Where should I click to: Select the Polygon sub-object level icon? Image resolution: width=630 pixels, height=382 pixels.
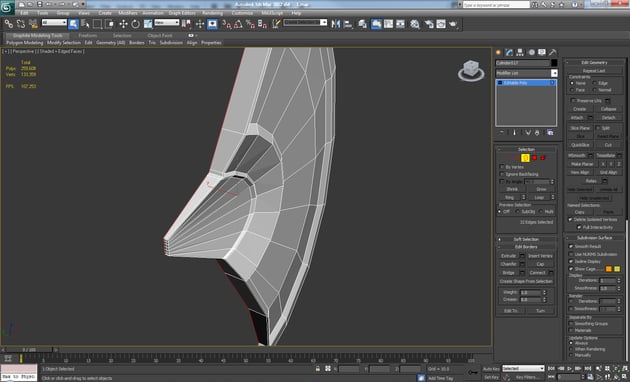(534, 158)
